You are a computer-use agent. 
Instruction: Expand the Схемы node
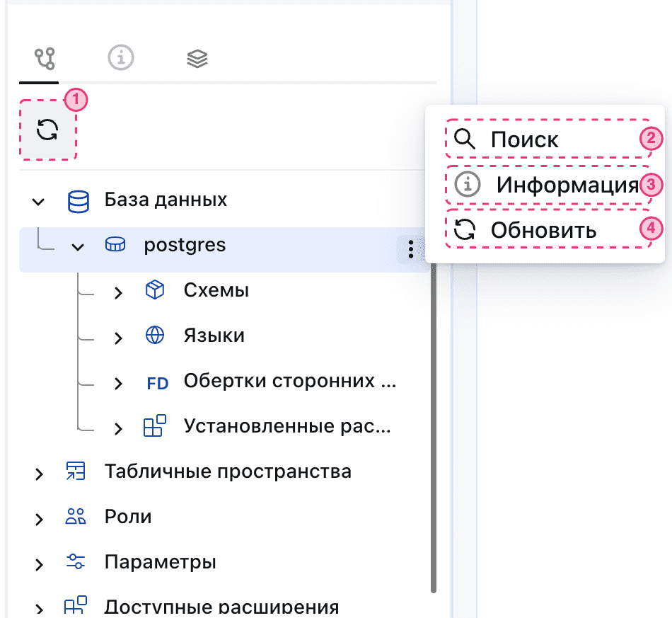(118, 292)
